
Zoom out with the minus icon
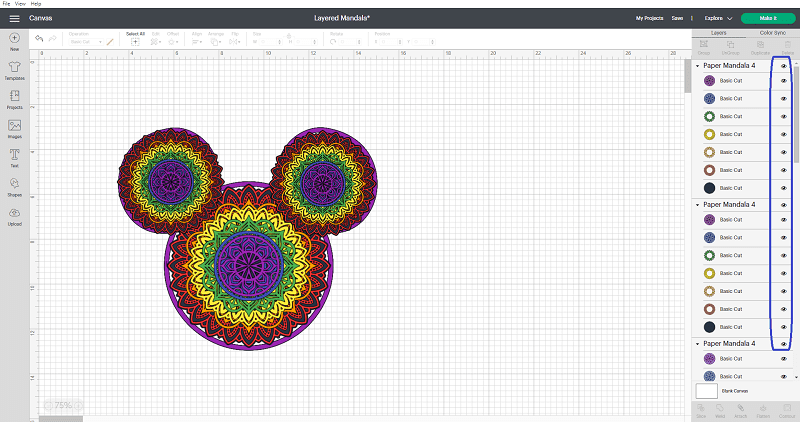pos(48,406)
